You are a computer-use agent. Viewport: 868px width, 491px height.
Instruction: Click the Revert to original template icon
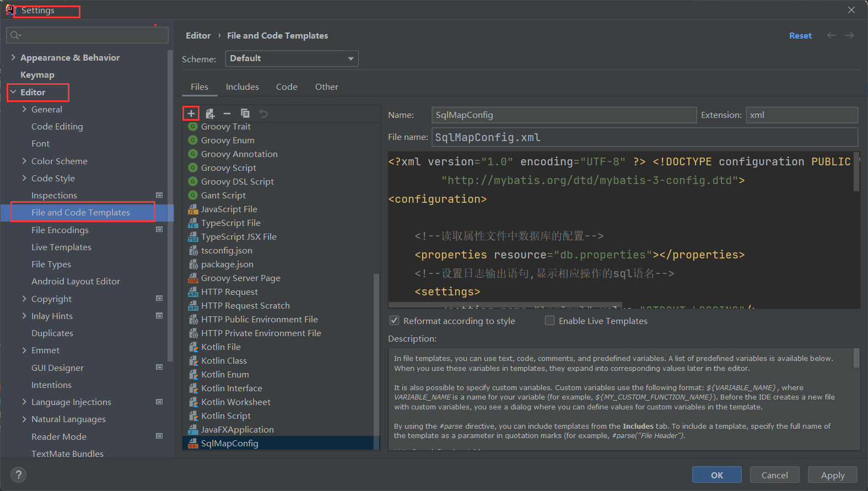pyautogui.click(x=263, y=114)
